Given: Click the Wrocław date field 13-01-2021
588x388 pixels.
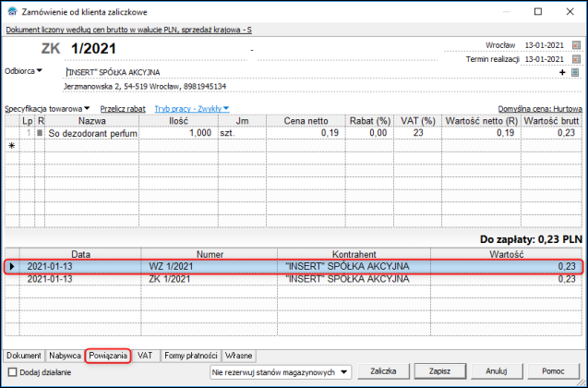Looking at the screenshot, I should coord(544,45).
